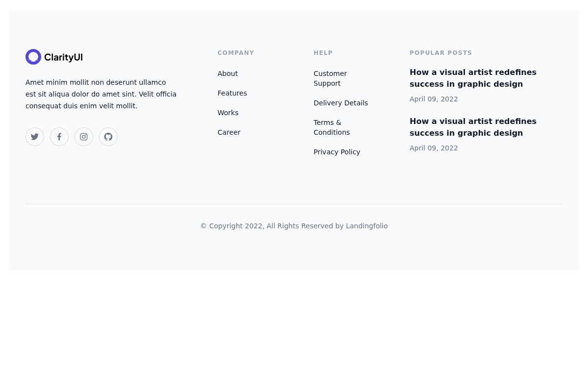Image resolution: width=588 pixels, height=392 pixels.
Task: Open the About page link
Action: (227, 73)
